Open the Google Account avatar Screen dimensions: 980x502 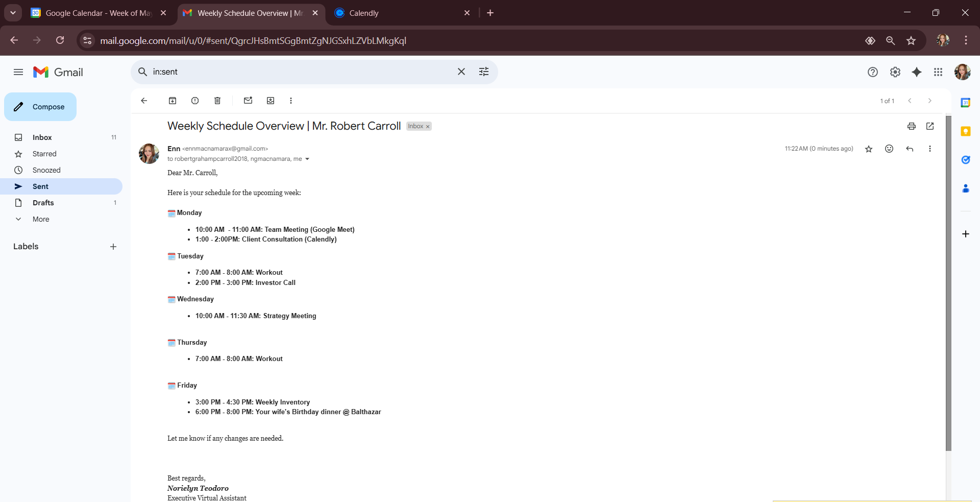963,72
